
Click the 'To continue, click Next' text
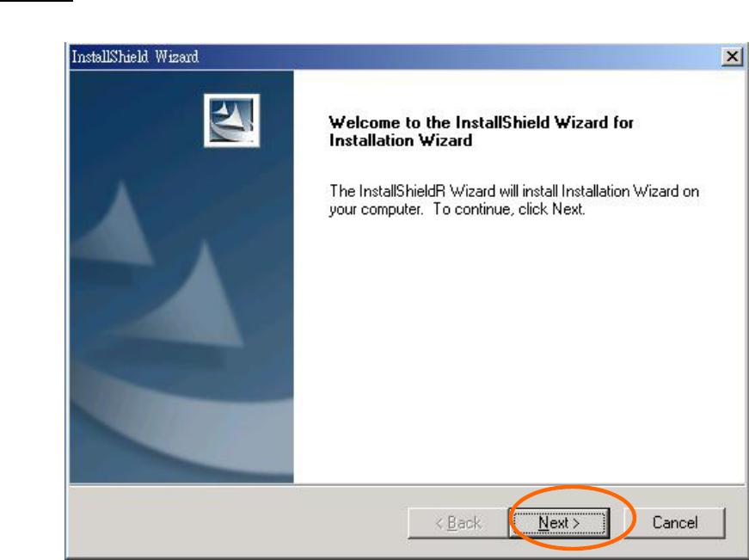(x=509, y=209)
